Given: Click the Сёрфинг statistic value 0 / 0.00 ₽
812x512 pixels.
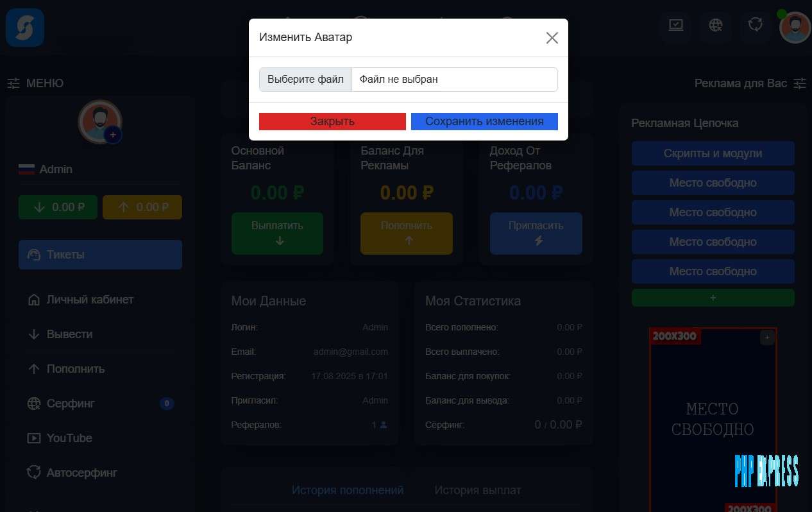Looking at the screenshot, I should (559, 425).
